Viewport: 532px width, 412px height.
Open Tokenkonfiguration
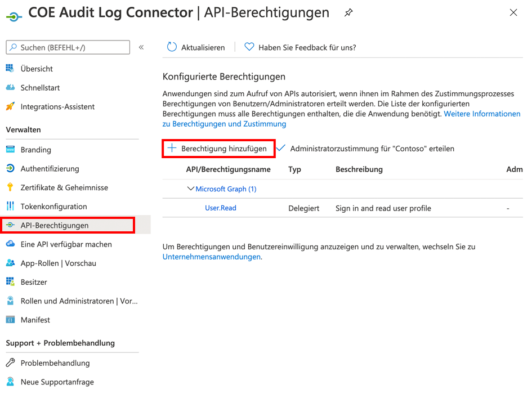53,207
